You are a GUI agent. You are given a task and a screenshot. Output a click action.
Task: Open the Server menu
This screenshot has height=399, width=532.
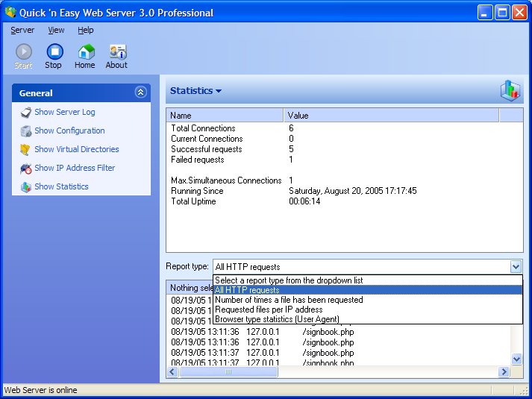click(x=22, y=30)
